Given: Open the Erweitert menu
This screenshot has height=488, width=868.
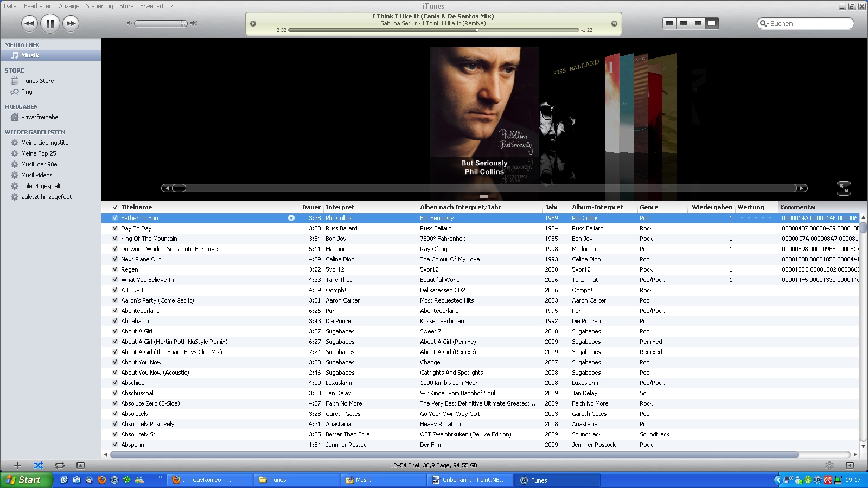Looking at the screenshot, I should [152, 6].
